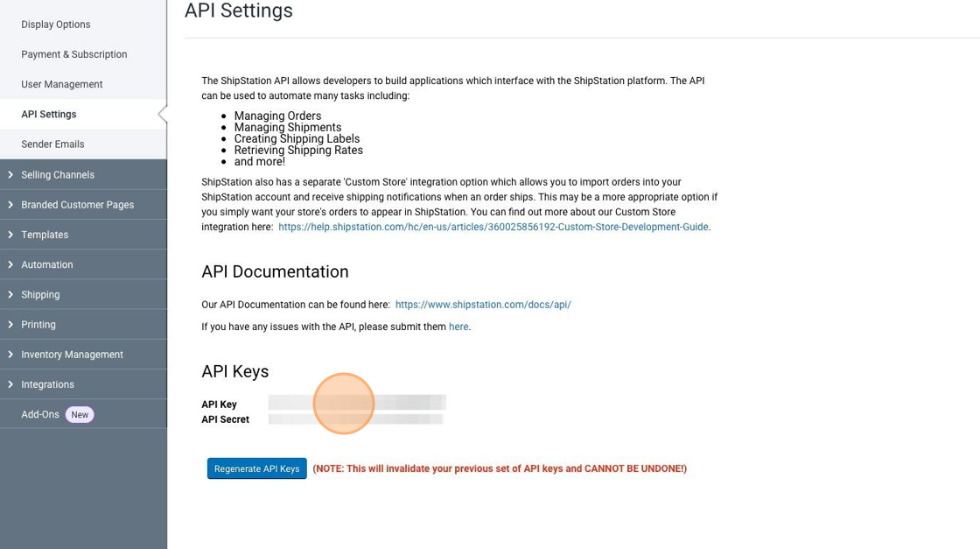980x549 pixels.
Task: Expand the Templates sidebar section
Action: click(x=45, y=235)
